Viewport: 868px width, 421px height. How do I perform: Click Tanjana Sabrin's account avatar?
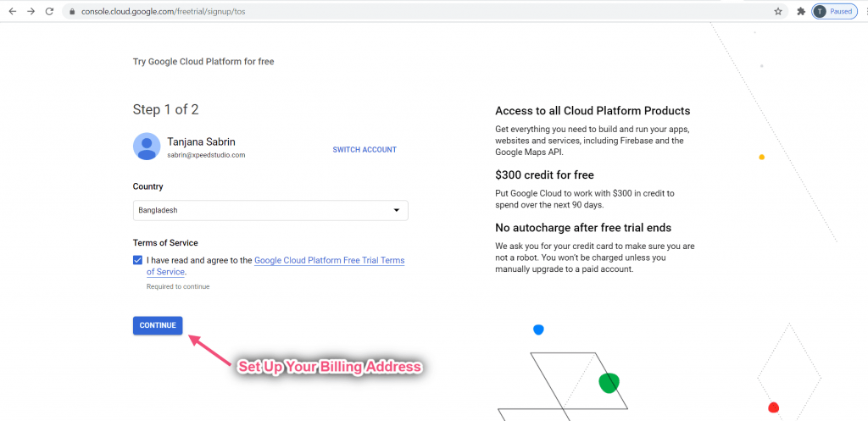pyautogui.click(x=147, y=146)
